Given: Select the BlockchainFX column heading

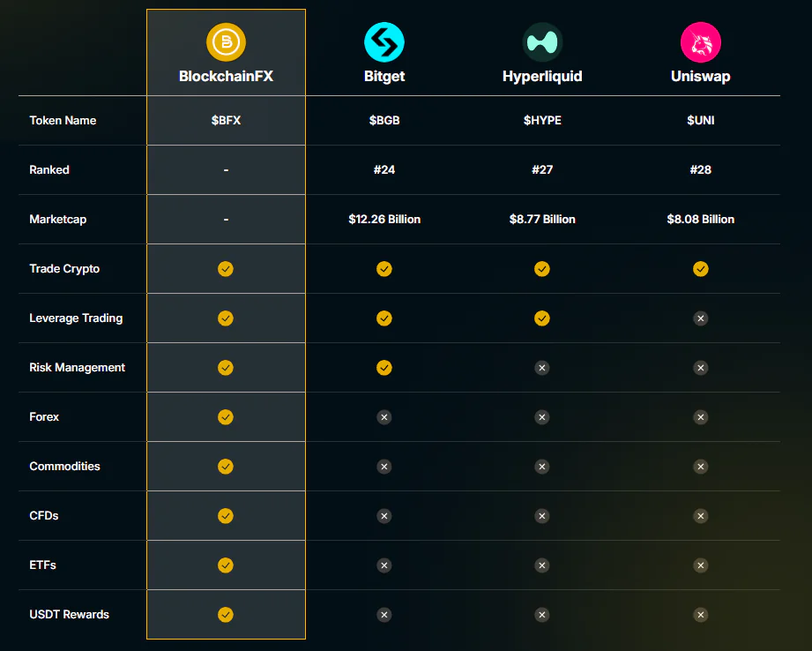Looking at the screenshot, I should pos(226,76).
